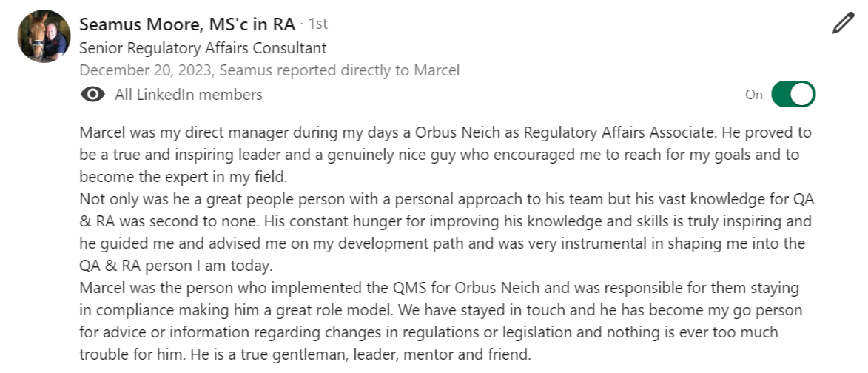
Task: Click the line starting Not only was he
Action: coord(447,199)
